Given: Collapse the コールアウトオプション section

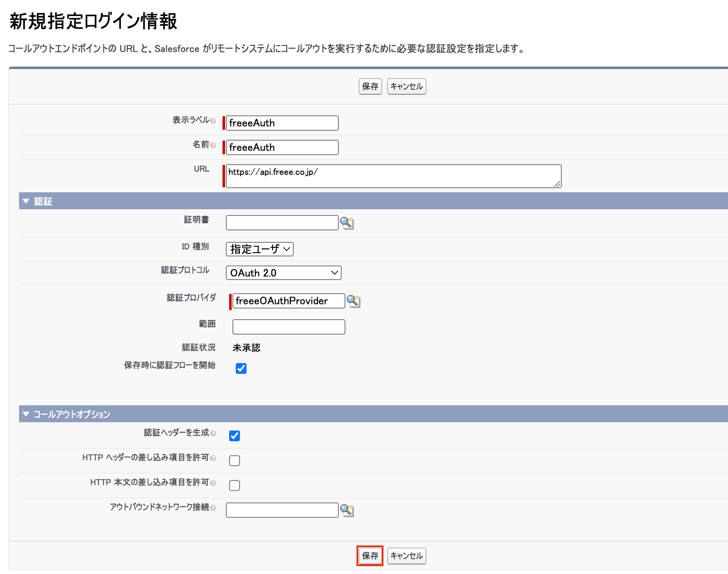Looking at the screenshot, I should [26, 414].
